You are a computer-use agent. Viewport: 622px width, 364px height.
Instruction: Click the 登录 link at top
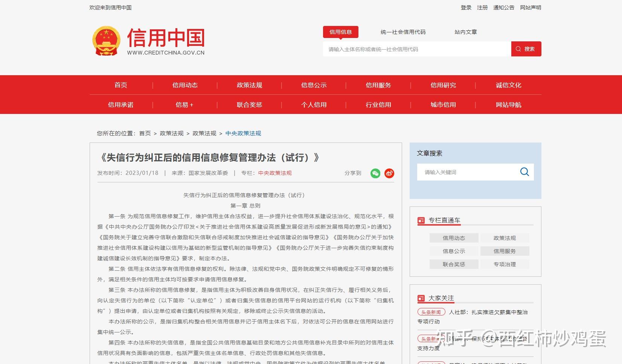coord(466,8)
